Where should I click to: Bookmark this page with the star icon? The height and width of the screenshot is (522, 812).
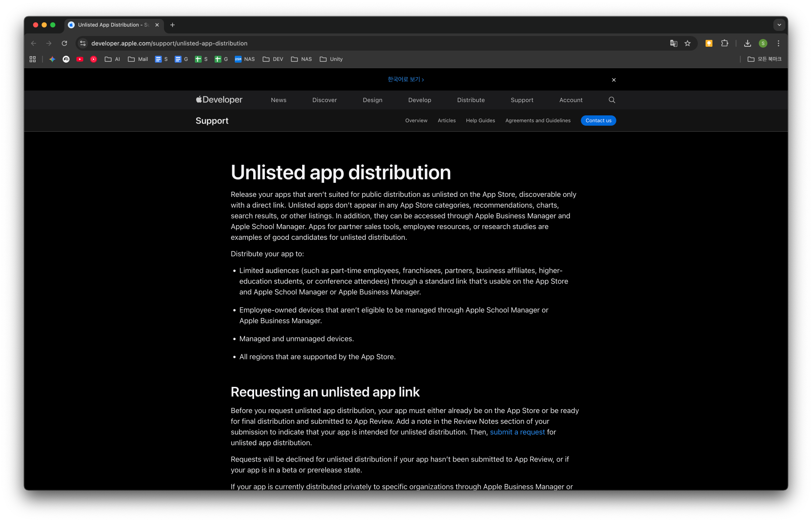point(688,43)
